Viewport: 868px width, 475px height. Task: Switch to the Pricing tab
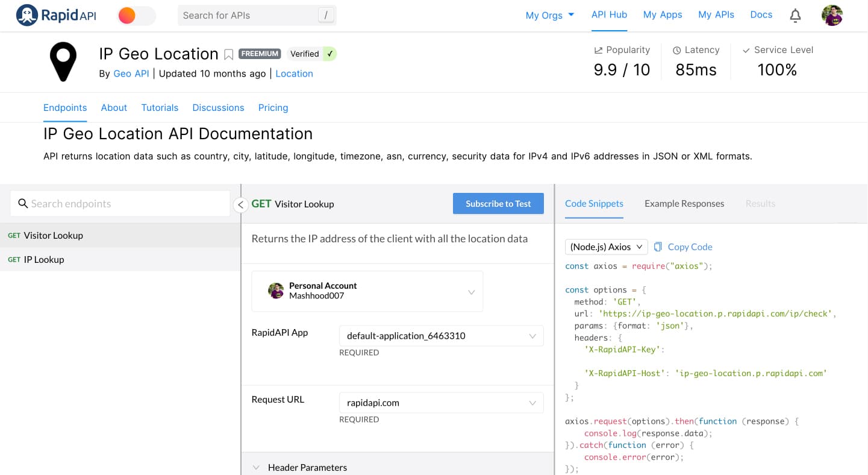(273, 107)
